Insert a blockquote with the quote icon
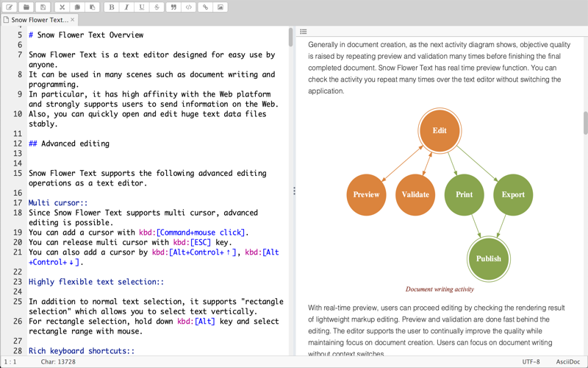 point(173,7)
